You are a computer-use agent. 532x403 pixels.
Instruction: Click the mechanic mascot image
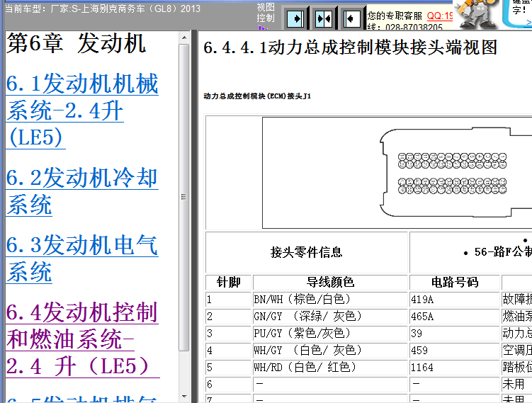pyautogui.click(x=477, y=14)
